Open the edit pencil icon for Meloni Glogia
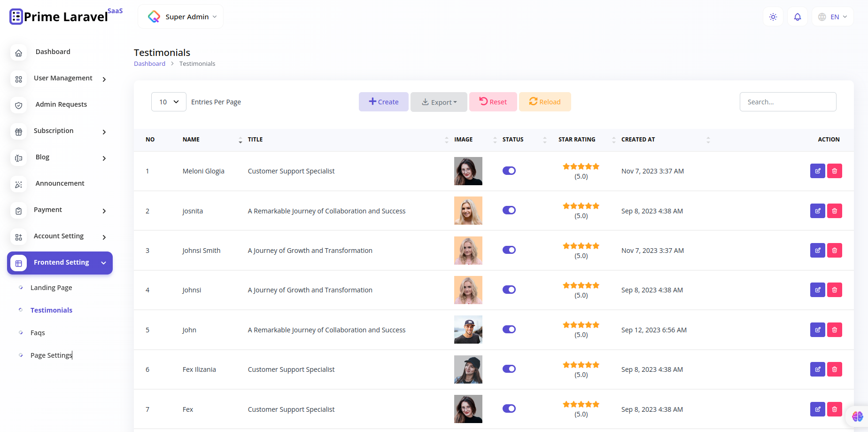Viewport: 868px width, 432px height. click(x=817, y=171)
